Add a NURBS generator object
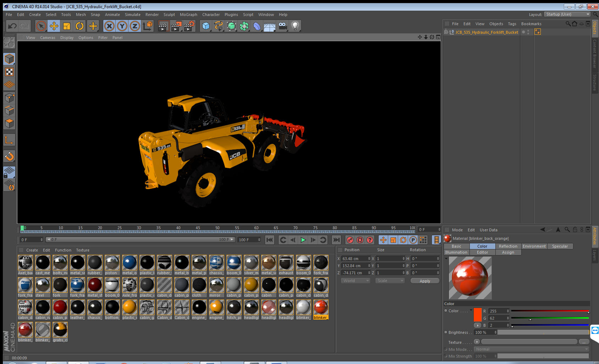 click(x=231, y=26)
